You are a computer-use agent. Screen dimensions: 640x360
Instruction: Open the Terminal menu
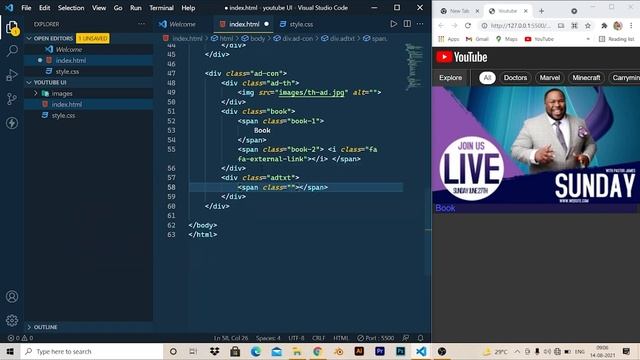161,8
